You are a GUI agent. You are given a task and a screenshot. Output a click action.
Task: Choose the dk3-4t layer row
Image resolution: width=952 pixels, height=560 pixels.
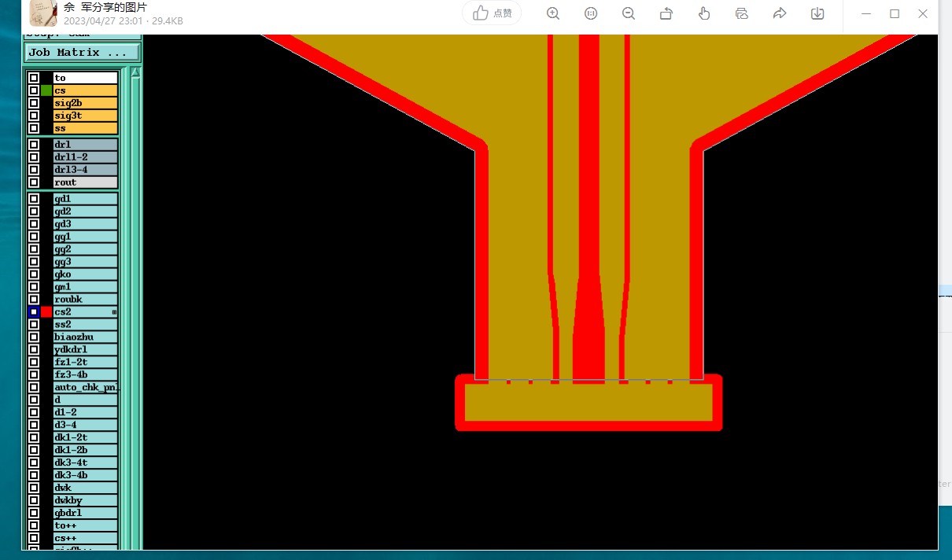[86, 462]
